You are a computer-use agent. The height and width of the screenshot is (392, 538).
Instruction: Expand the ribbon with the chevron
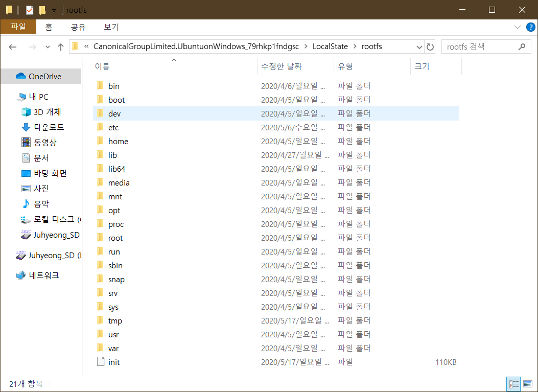pyautogui.click(x=518, y=27)
